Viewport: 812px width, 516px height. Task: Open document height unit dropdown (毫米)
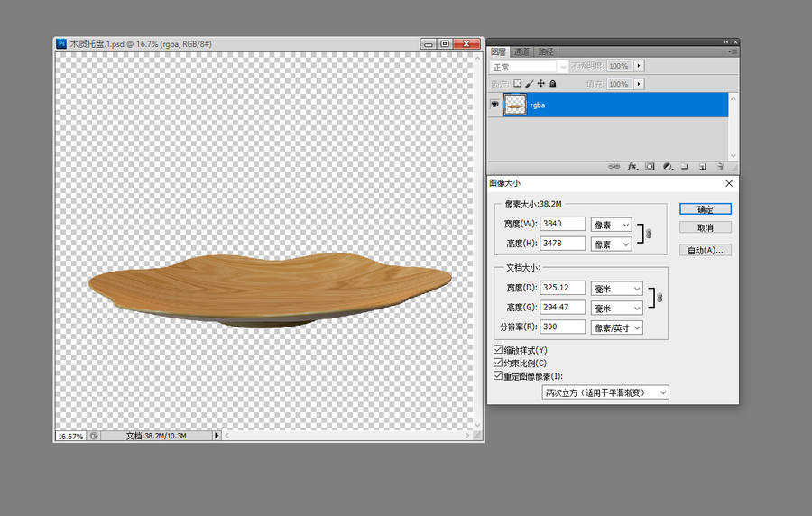[x=617, y=308]
